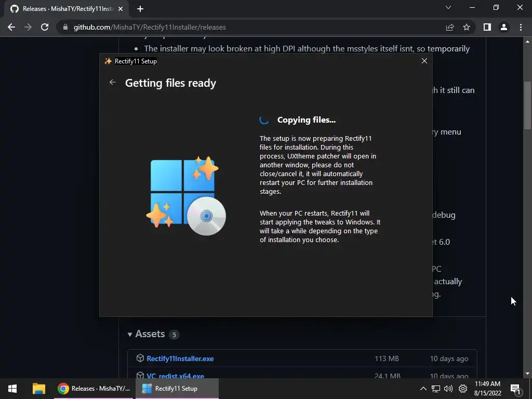Click the Chrome forward navigation arrow
The height and width of the screenshot is (399, 532).
(x=28, y=27)
